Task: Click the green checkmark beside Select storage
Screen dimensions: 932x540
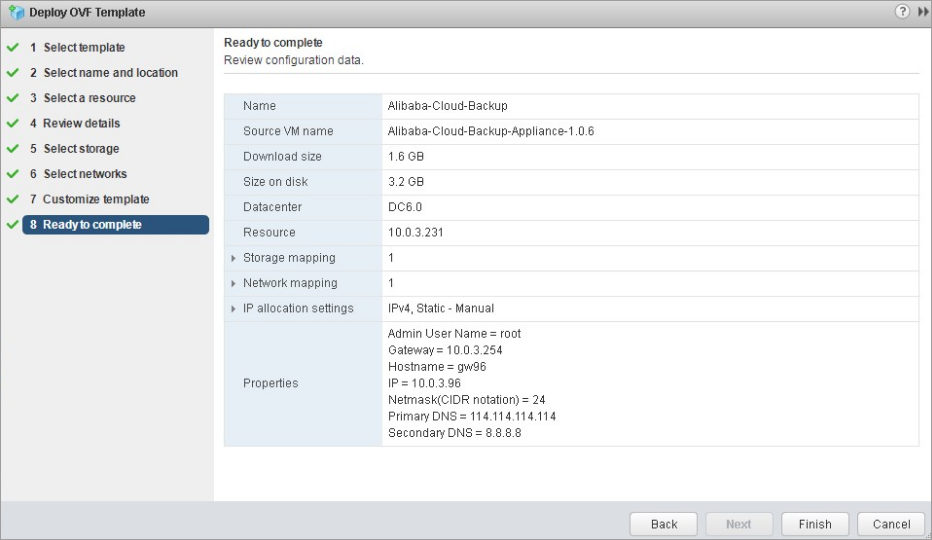Action: pos(13,148)
